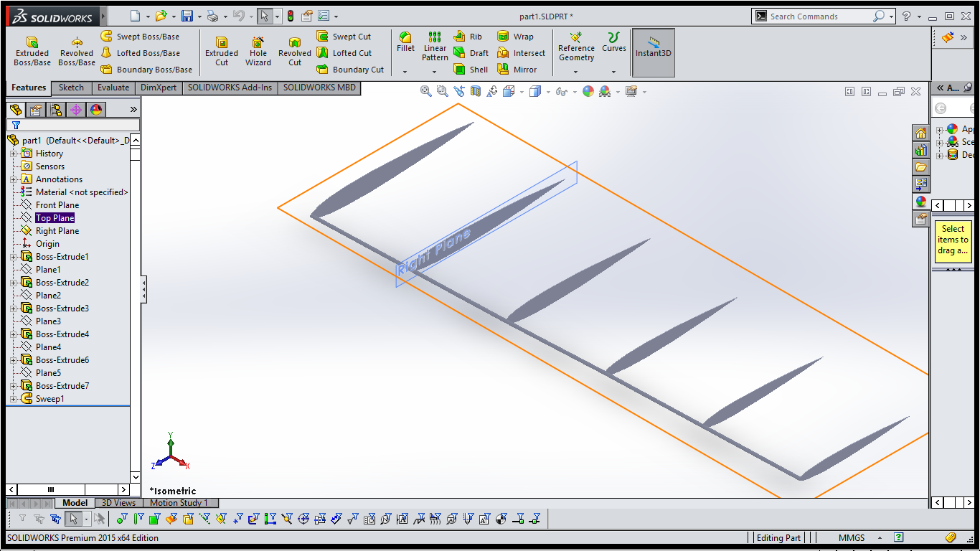980x551 pixels.
Task: Pick the Lofted Boss/Base tool
Action: pyautogui.click(x=141, y=53)
